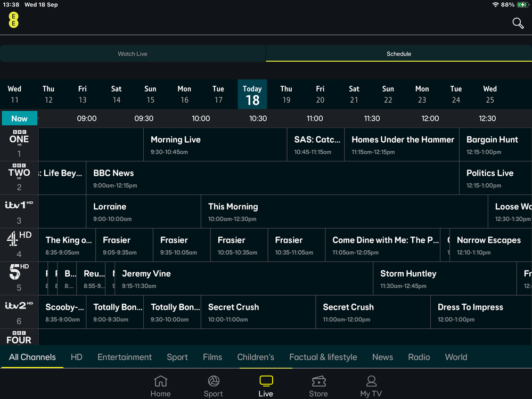Select Sat 21 in the date bar

pos(354,94)
